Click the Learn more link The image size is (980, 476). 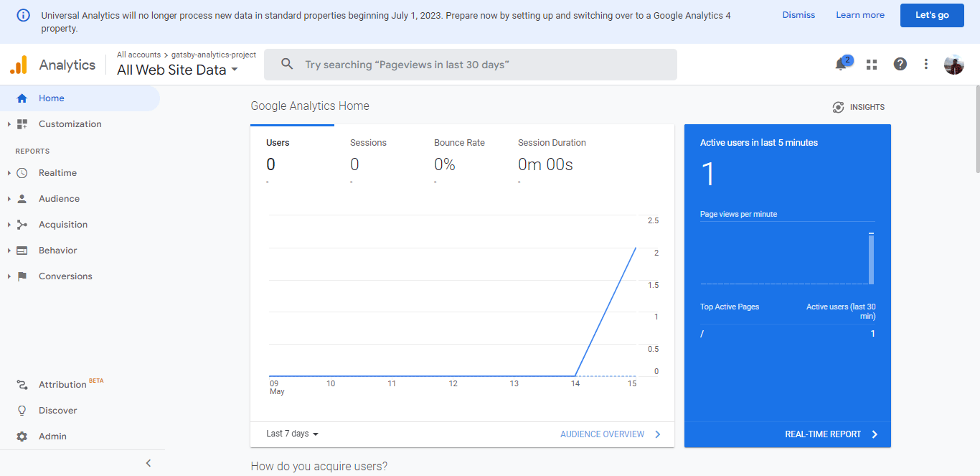pyautogui.click(x=860, y=15)
